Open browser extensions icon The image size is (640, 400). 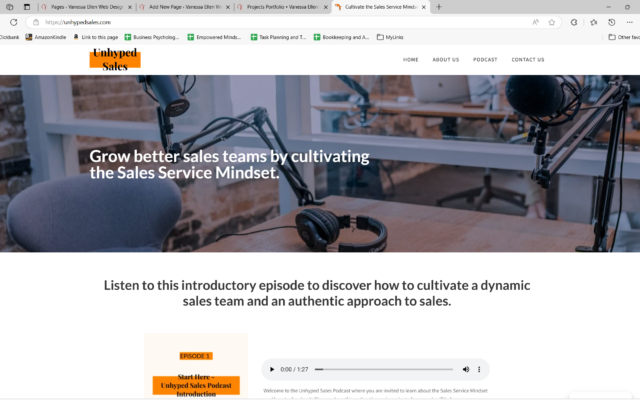tap(574, 22)
